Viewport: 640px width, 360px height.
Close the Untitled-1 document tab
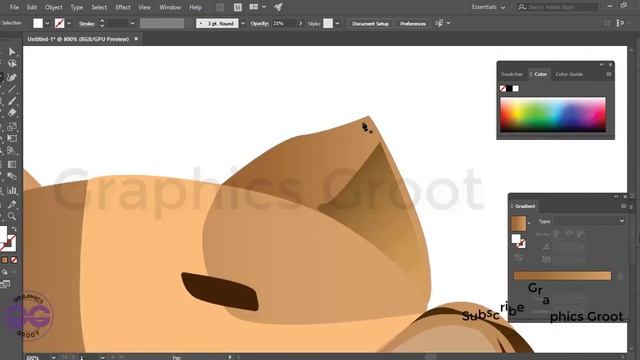136,39
